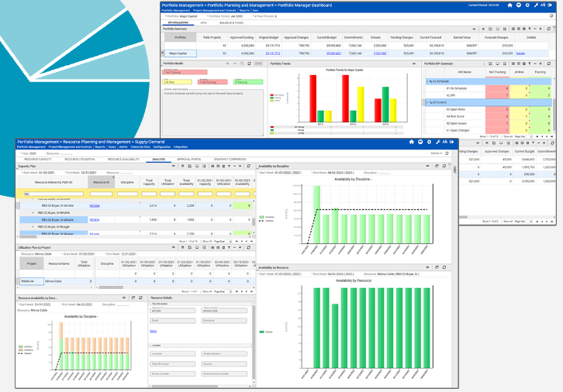
Task: Toggle filter funnel in Utilization Plan by Project toolbar
Action: [229, 247]
